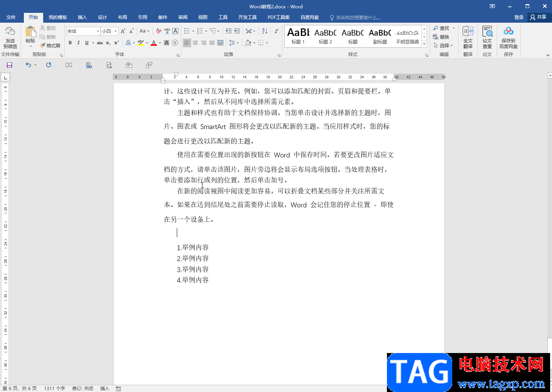The width and height of the screenshot is (552, 392).
Task: Apply superscript formatting
Action: click(117, 43)
